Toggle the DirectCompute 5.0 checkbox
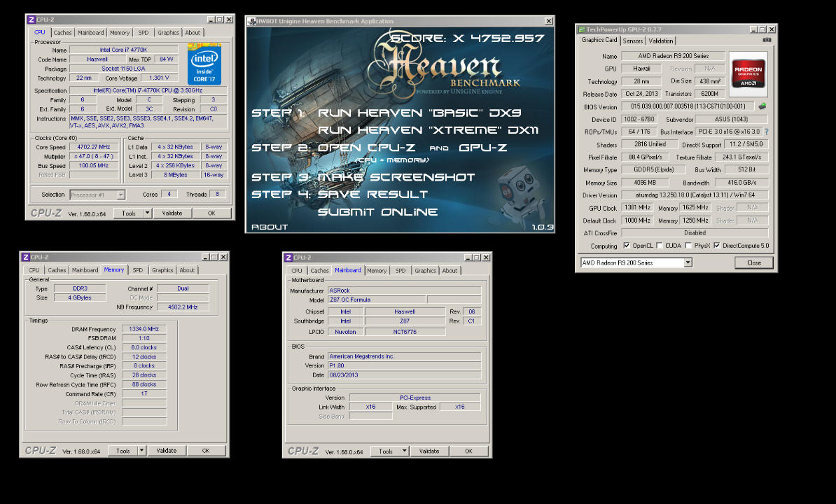 (x=716, y=246)
